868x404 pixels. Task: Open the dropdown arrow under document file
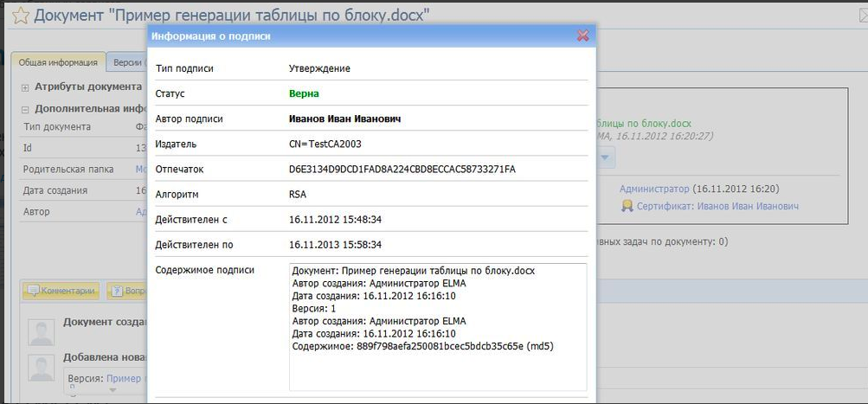coord(605,158)
